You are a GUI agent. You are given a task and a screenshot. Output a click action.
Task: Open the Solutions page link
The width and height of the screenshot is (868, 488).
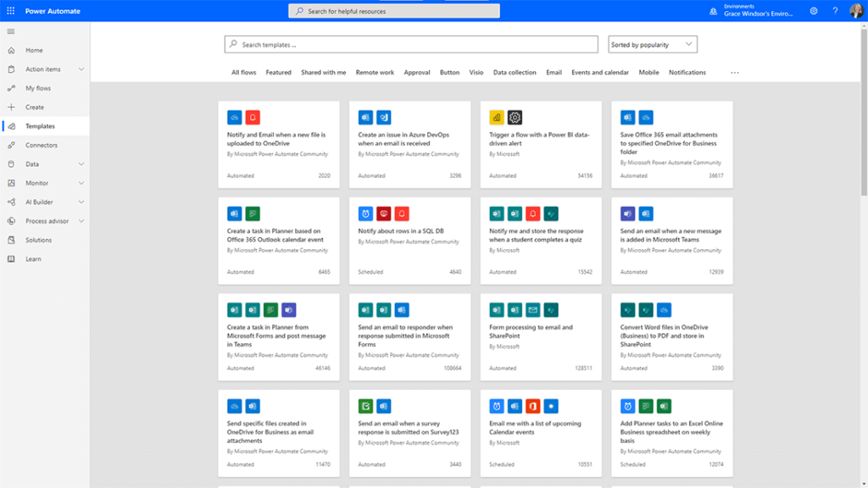(38, 240)
